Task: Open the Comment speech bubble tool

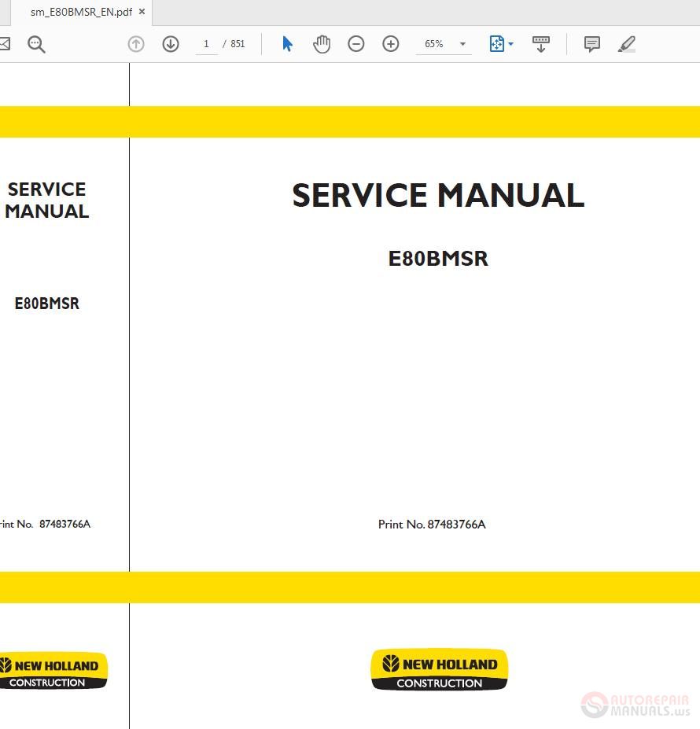Action: click(591, 43)
